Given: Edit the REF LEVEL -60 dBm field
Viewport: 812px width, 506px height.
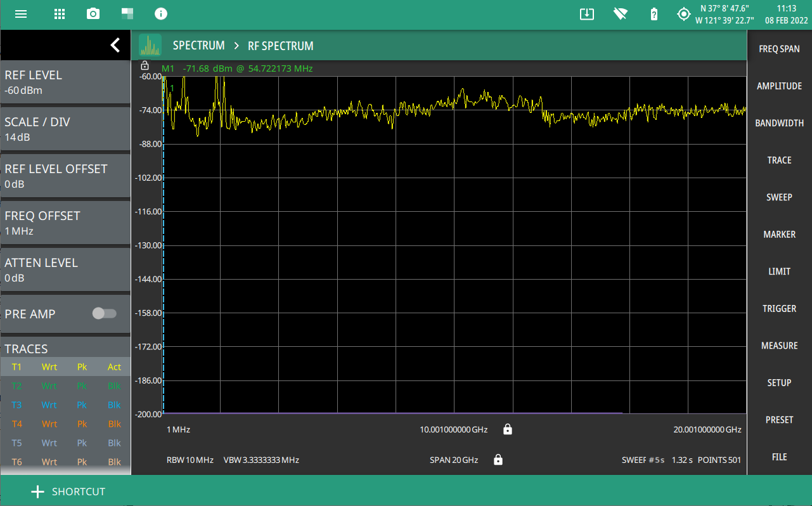Looking at the screenshot, I should 65,82.
